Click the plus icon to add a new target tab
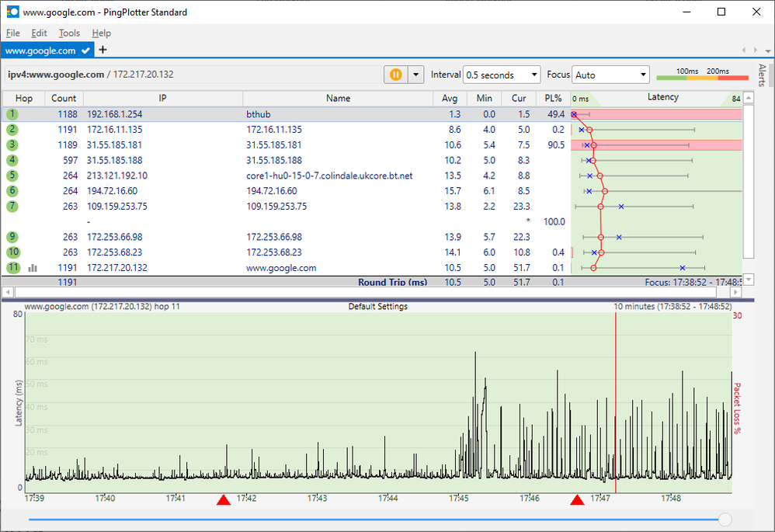The height and width of the screenshot is (532, 775). tap(103, 50)
